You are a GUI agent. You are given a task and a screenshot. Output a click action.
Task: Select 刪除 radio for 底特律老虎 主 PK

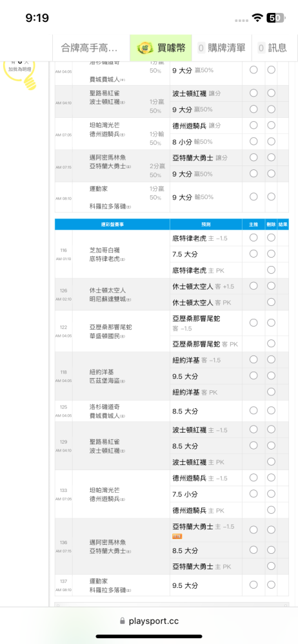[271, 270]
